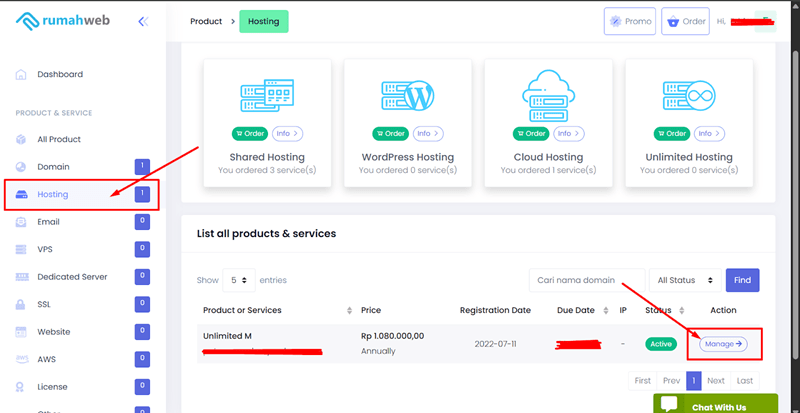Image resolution: width=800 pixels, height=413 pixels.
Task: Go to Prev page
Action: click(671, 381)
